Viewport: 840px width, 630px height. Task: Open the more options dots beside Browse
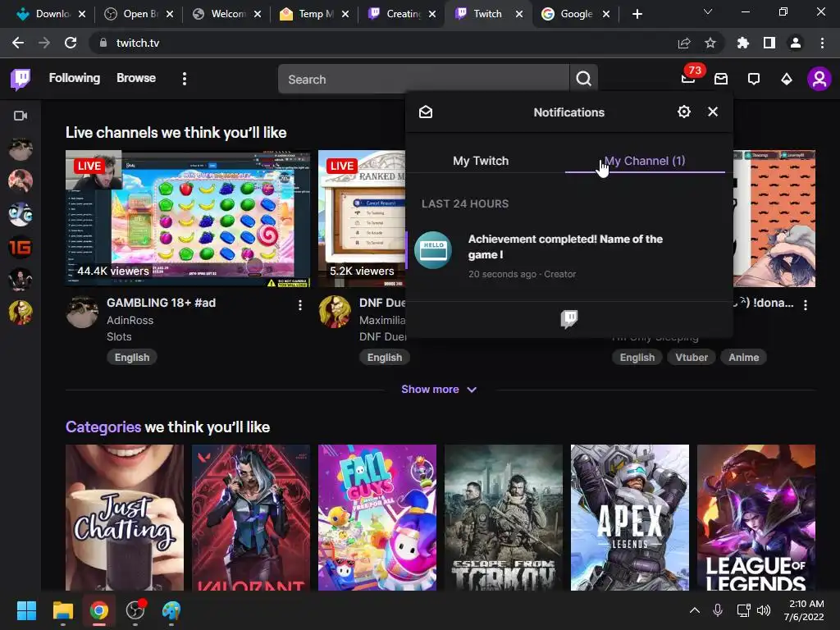pyautogui.click(x=185, y=79)
